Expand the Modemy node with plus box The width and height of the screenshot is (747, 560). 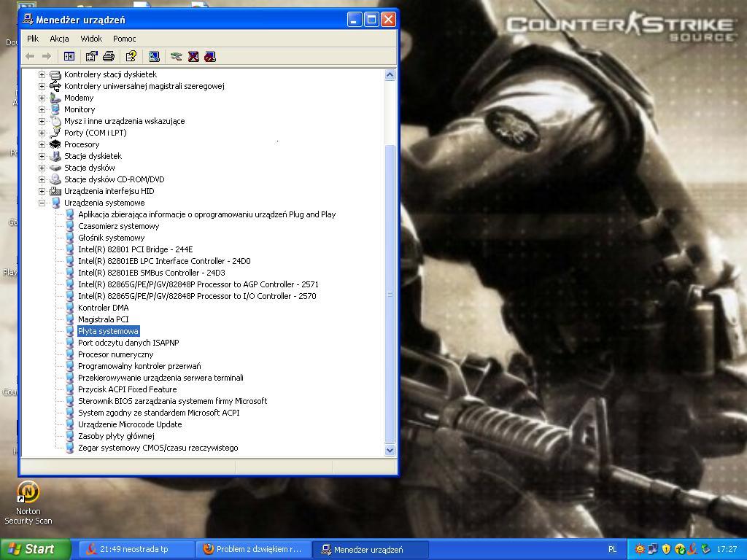[x=42, y=98]
